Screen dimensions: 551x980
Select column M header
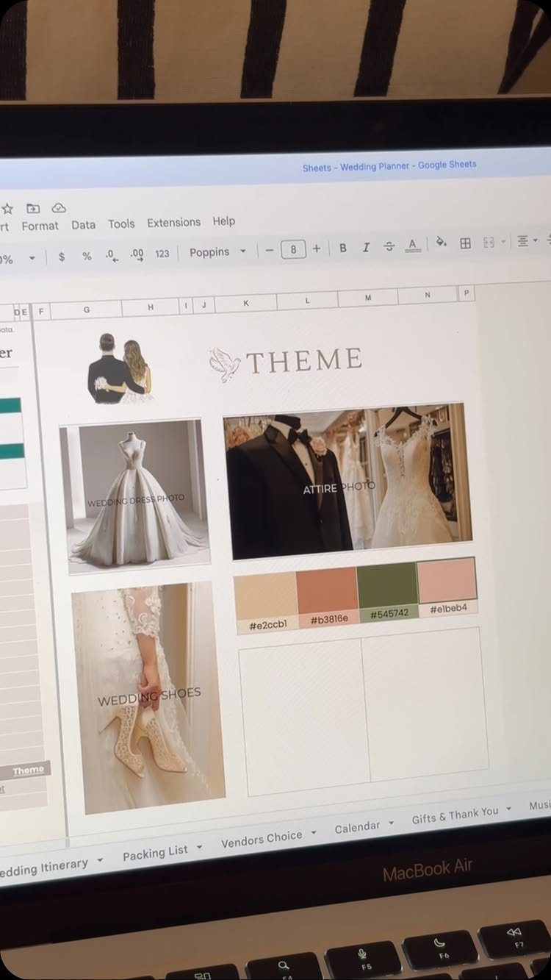tap(367, 297)
